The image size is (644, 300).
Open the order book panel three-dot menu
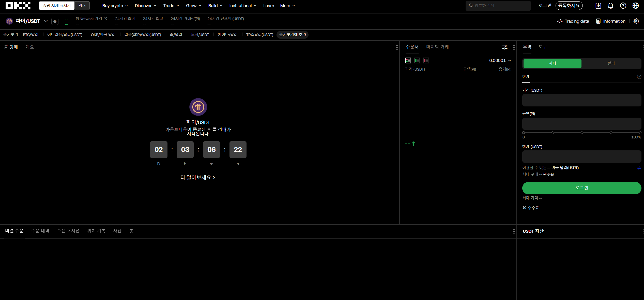[x=514, y=47]
